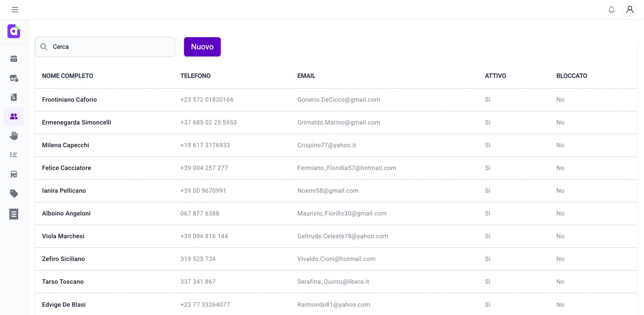Screen dimensions: 644x315
Task: Open the clipboard badge sidebar icon
Action: click(x=14, y=97)
